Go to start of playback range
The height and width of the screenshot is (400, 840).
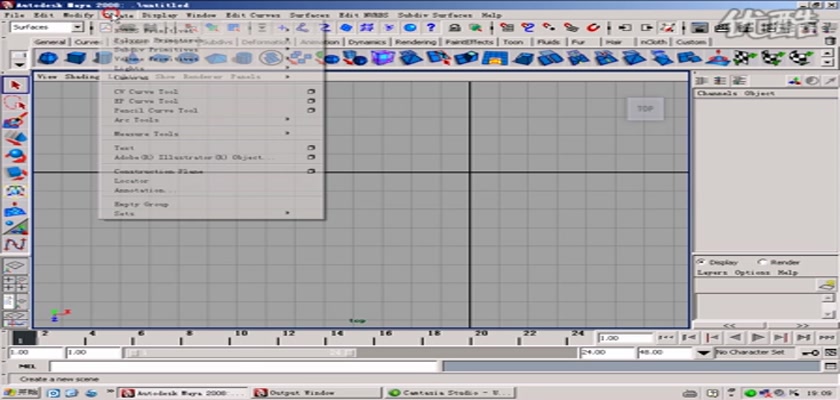point(666,337)
